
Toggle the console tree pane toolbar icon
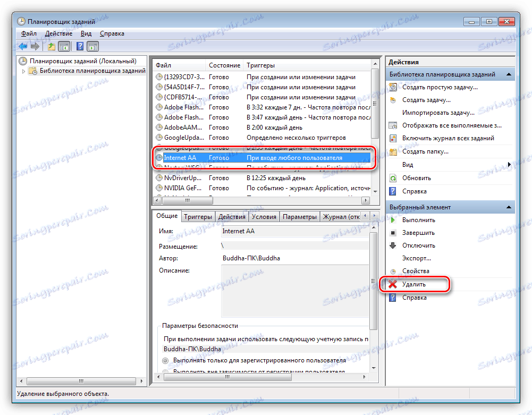coord(64,46)
